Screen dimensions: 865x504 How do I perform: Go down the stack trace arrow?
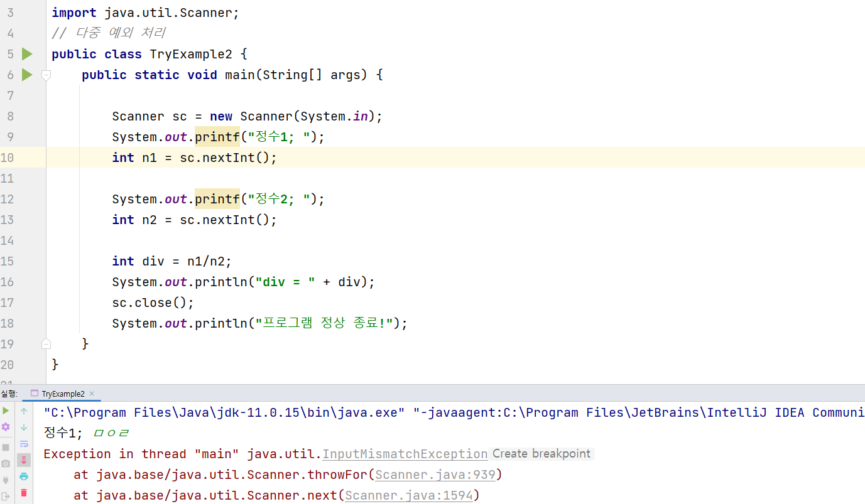24,427
